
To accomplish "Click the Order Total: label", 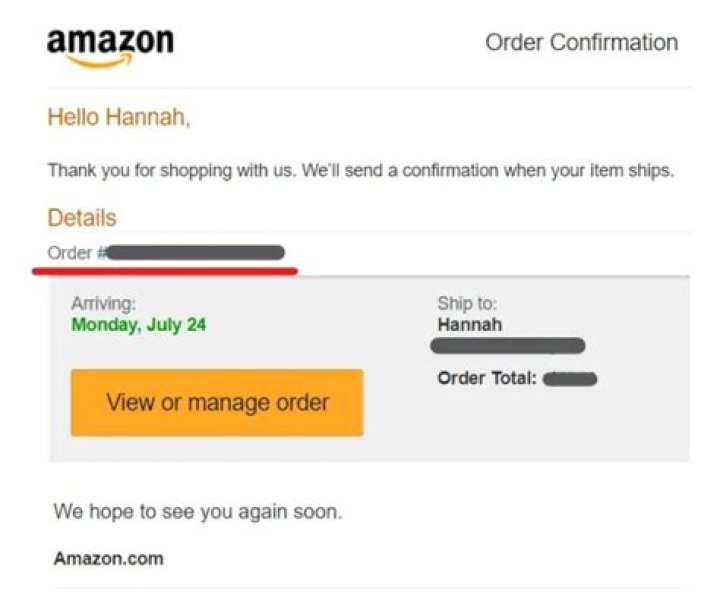I will coord(487,379).
